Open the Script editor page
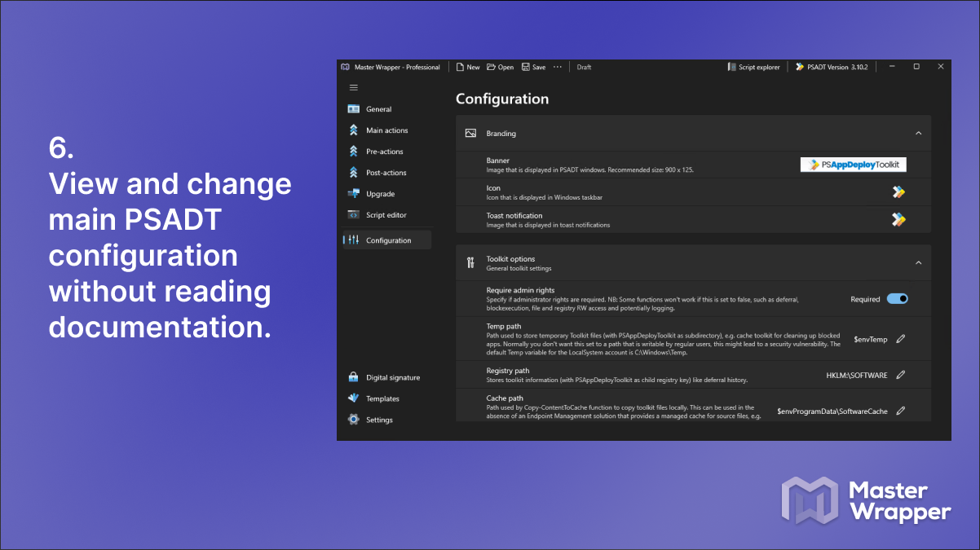980x550 pixels. [386, 215]
